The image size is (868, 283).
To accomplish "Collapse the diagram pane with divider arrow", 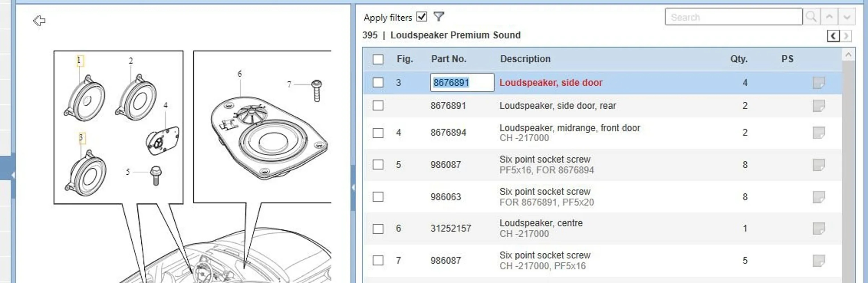I will [x=353, y=188].
